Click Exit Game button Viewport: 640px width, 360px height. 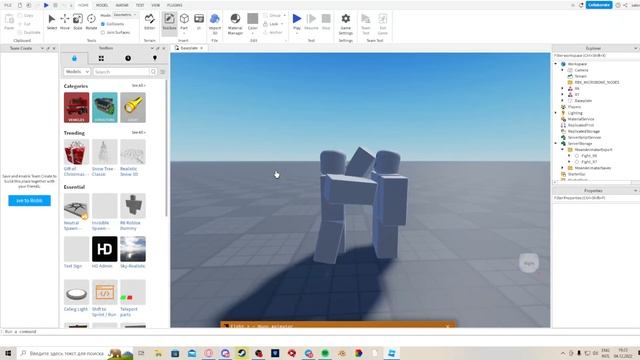(x=382, y=23)
